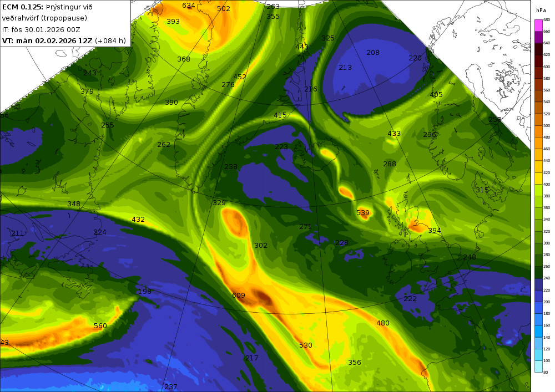Click the map value '609' in the dark red core

point(239,296)
